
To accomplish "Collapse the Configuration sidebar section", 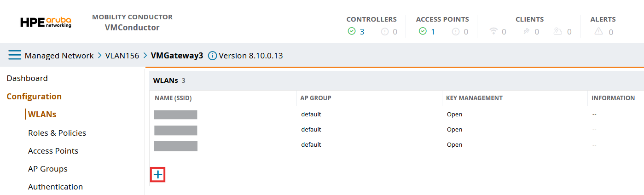I will pyautogui.click(x=34, y=97).
